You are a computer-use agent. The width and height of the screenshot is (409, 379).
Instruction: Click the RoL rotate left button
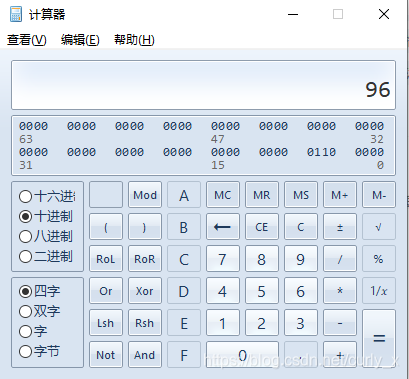(x=106, y=259)
